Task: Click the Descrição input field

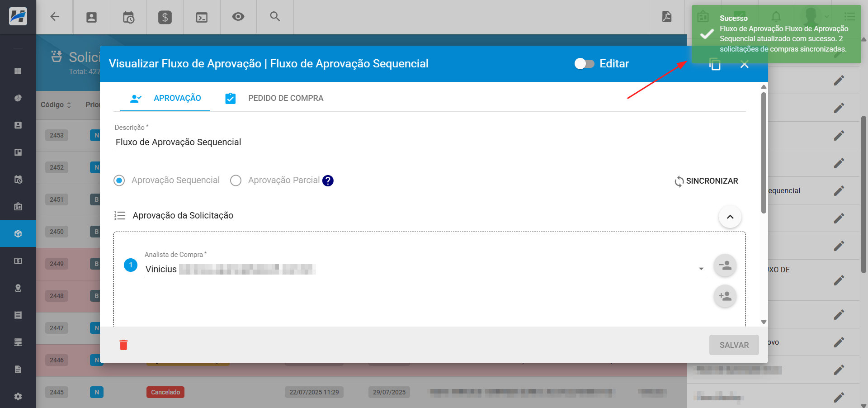Action: point(429,142)
